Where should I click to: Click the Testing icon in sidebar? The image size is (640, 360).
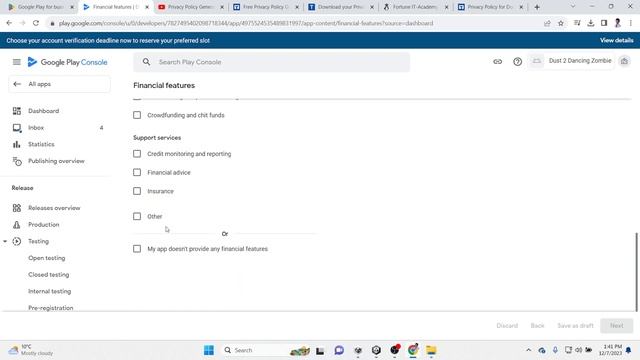click(17, 242)
